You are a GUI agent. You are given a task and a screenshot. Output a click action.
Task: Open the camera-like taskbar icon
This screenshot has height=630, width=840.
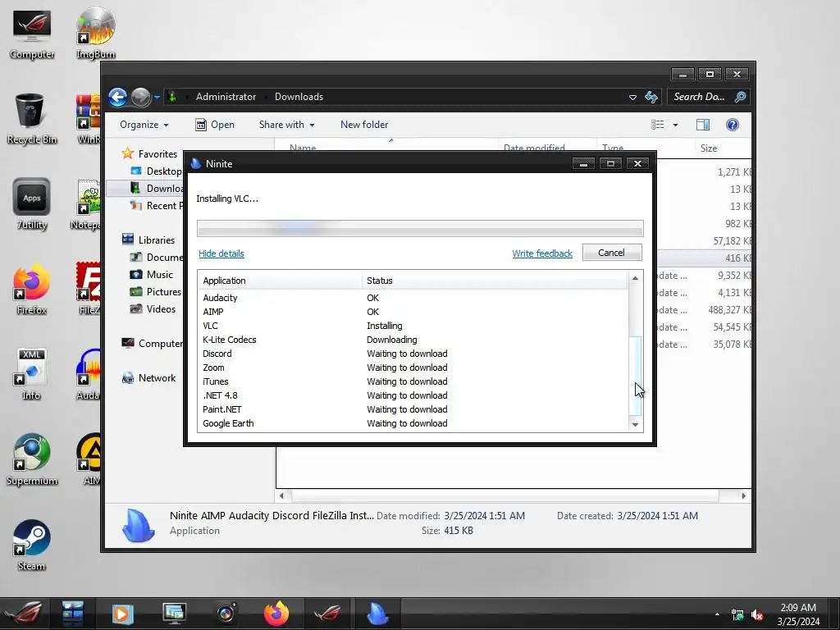coord(226,614)
